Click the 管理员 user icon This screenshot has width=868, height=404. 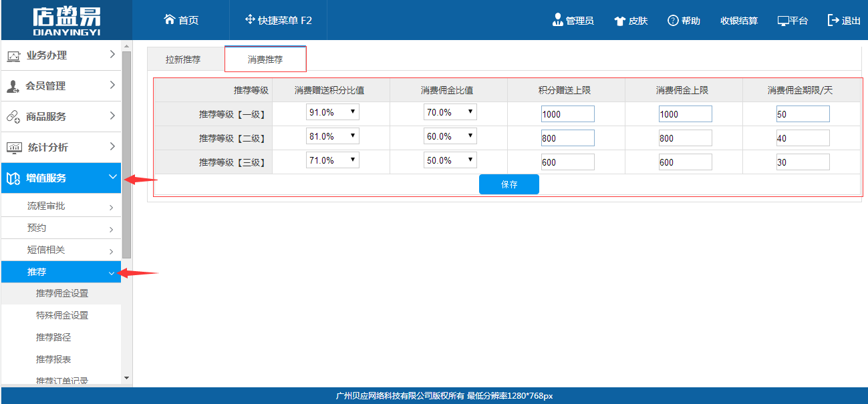(558, 20)
